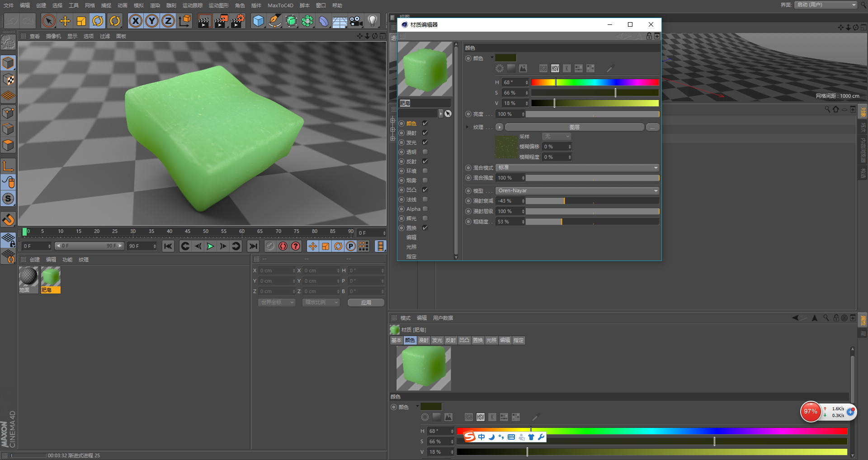Enable the 透明 channel checkbox
Image resolution: width=868 pixels, height=460 pixels.
click(x=425, y=152)
